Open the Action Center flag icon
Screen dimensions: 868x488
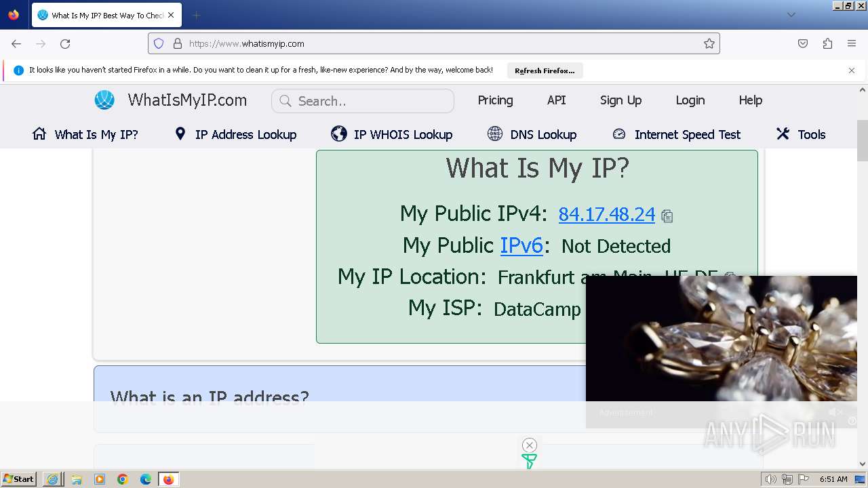click(804, 479)
